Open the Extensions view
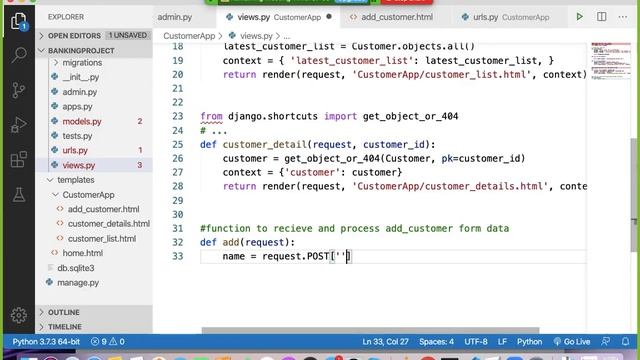This screenshot has width=640, height=360. pos(19,160)
